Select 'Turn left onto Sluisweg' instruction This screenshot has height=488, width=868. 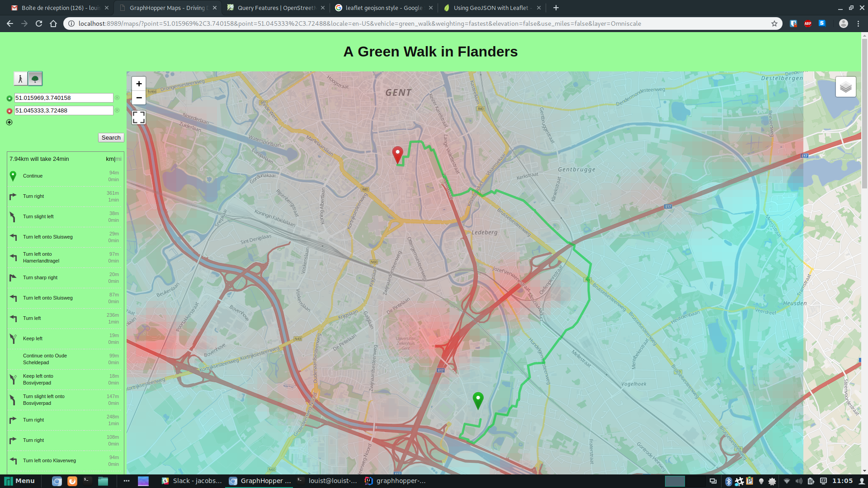48,237
